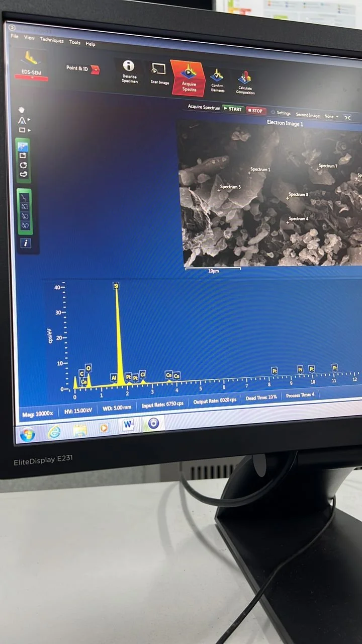
Task: Open the Point & ID mode dropdown
Action: [x=83, y=68]
